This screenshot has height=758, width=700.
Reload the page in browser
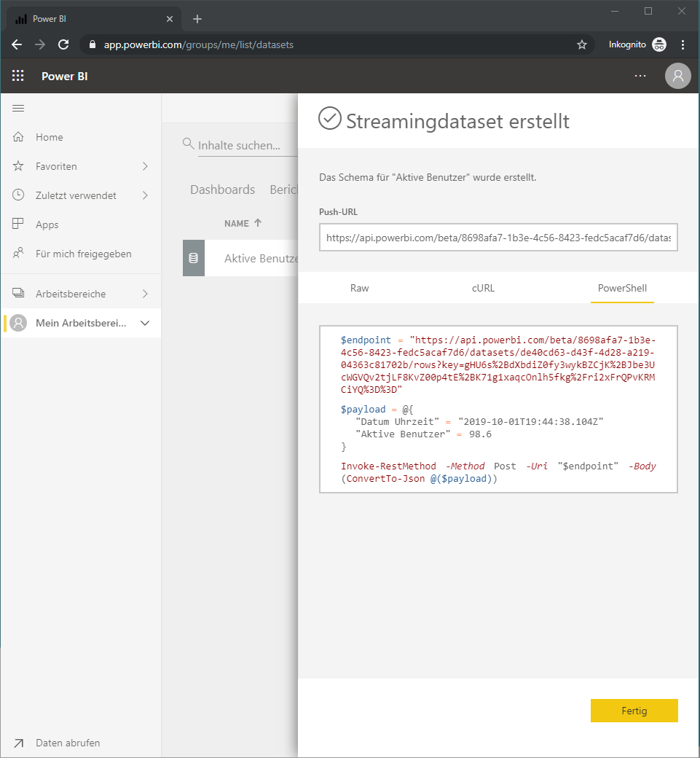click(x=63, y=44)
